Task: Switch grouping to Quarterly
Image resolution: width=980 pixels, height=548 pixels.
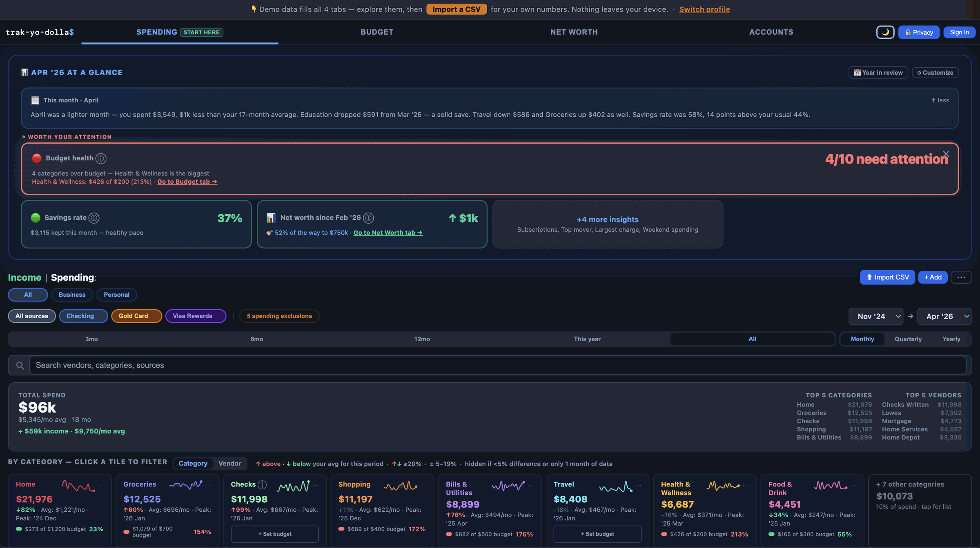Action: coord(908,339)
